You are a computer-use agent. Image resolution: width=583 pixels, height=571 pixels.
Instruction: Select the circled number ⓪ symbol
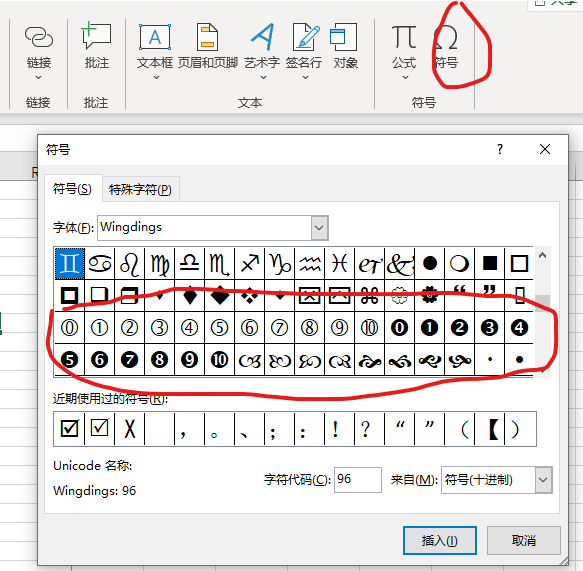(x=70, y=328)
